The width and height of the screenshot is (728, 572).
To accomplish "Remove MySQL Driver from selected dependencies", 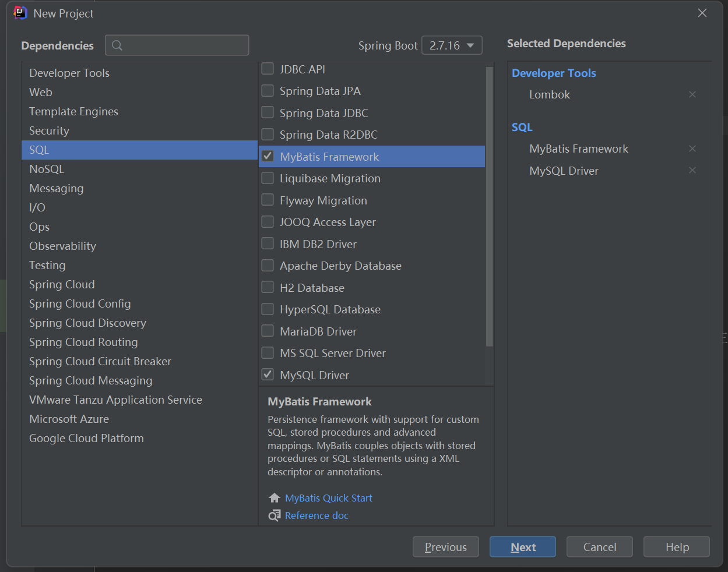I will pyautogui.click(x=692, y=171).
